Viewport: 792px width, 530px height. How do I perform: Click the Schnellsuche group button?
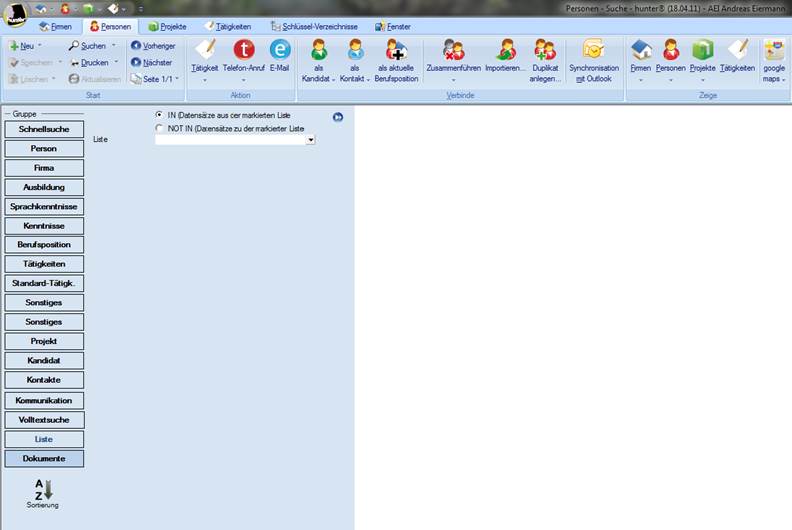[43, 129]
